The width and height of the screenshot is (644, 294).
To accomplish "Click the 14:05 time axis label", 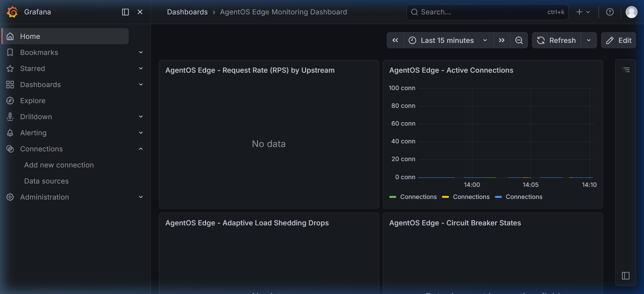I will click(x=531, y=185).
